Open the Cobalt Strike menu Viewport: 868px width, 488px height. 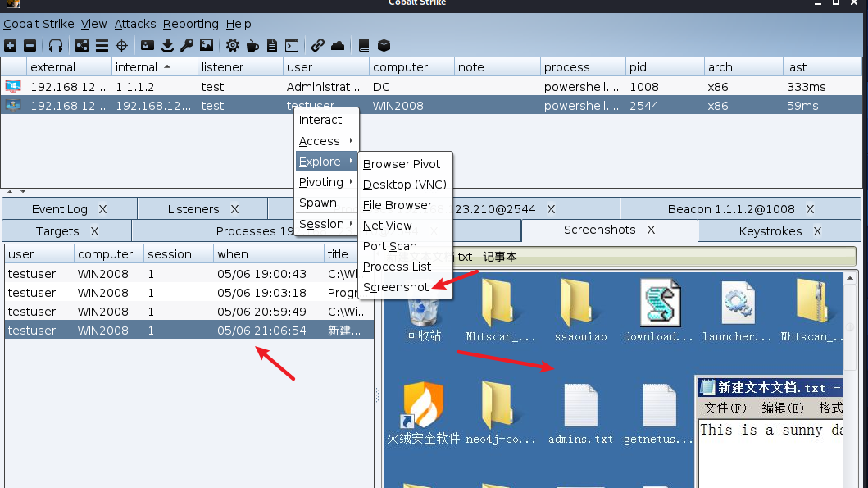[39, 24]
